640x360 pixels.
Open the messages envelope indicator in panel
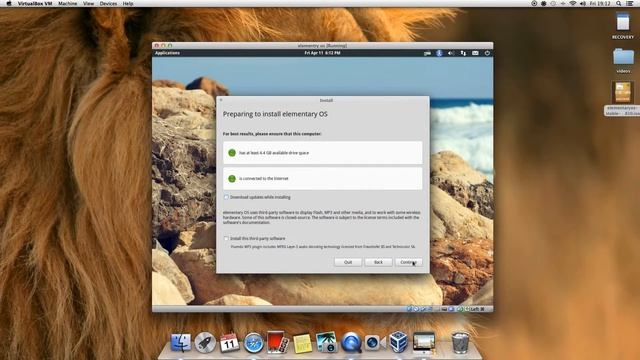[475, 53]
